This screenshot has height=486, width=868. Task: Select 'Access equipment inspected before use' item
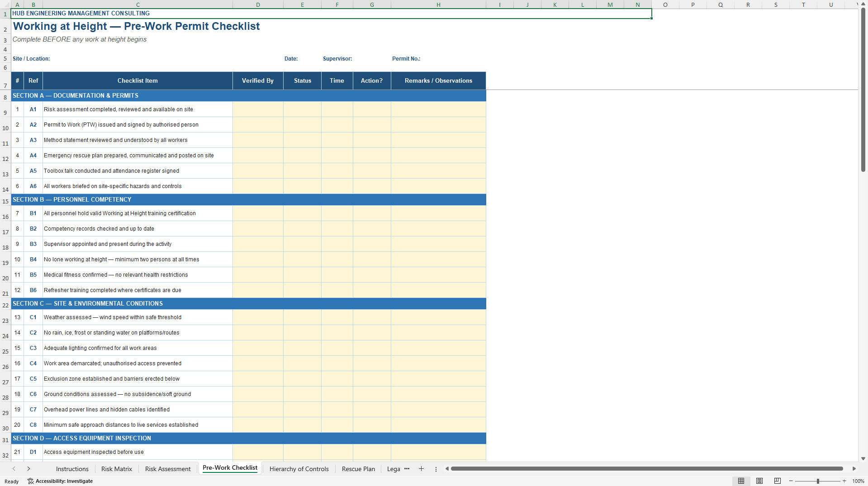tap(138, 452)
